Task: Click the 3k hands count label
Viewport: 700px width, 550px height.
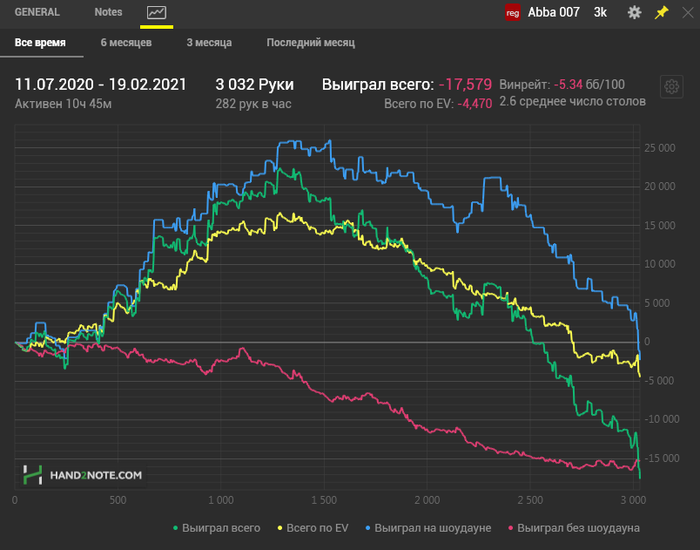Action: (x=600, y=12)
